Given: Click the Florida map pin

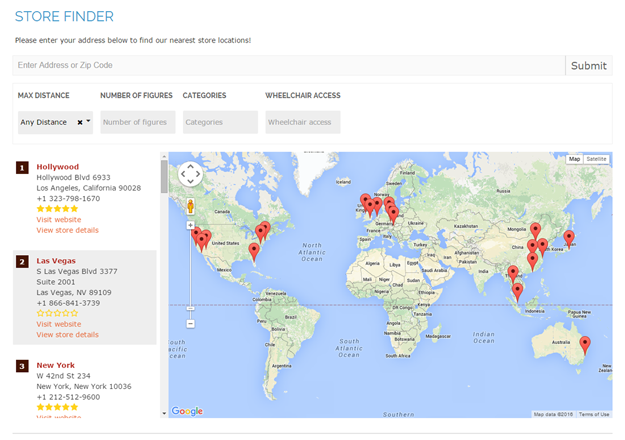Looking at the screenshot, I should pyautogui.click(x=254, y=252).
